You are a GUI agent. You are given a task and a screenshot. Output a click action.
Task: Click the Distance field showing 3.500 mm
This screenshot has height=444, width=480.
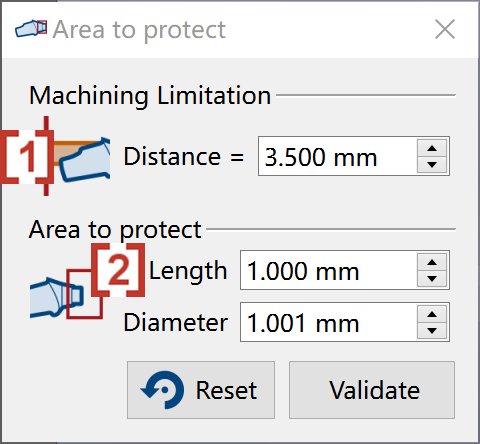pyautogui.click(x=354, y=156)
